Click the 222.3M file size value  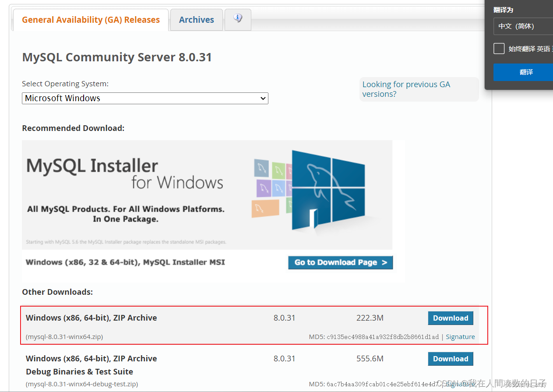coord(370,318)
